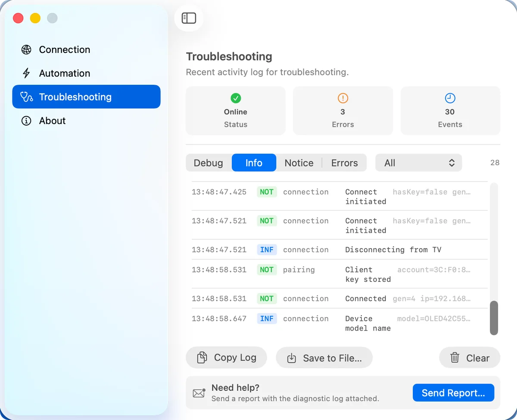This screenshot has height=420, width=517.
Task: Click the 13:48:58.647 timestamp
Action: (219, 318)
